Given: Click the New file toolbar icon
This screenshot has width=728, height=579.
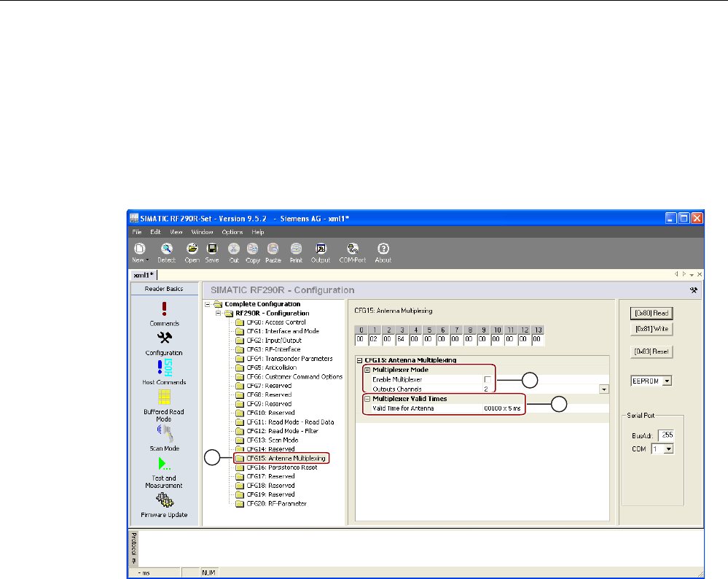Looking at the screenshot, I should (x=140, y=249).
